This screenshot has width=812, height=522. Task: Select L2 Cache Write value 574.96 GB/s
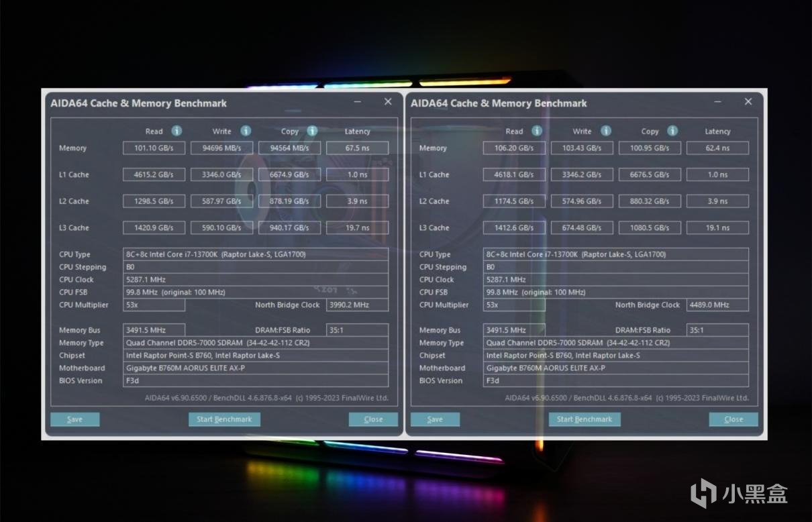tap(582, 201)
